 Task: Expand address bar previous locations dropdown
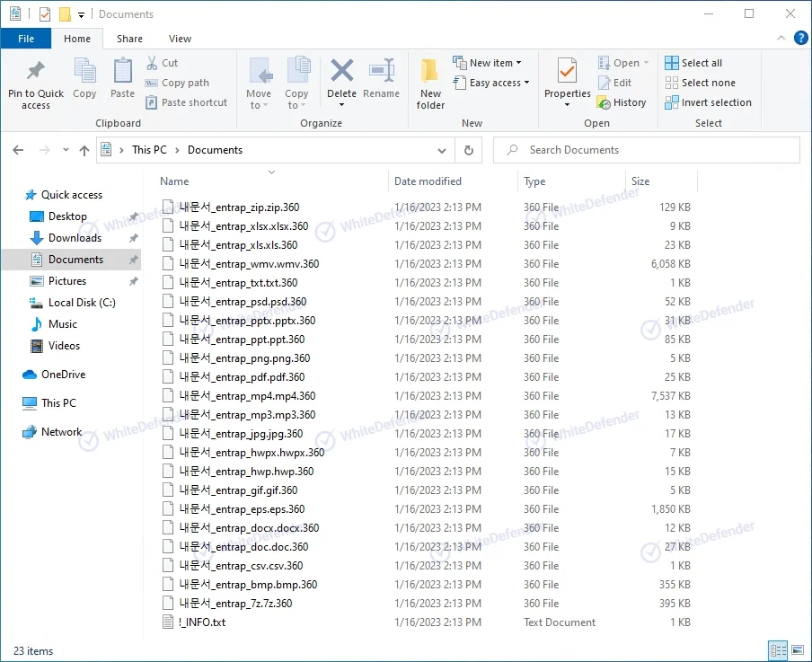coord(442,150)
